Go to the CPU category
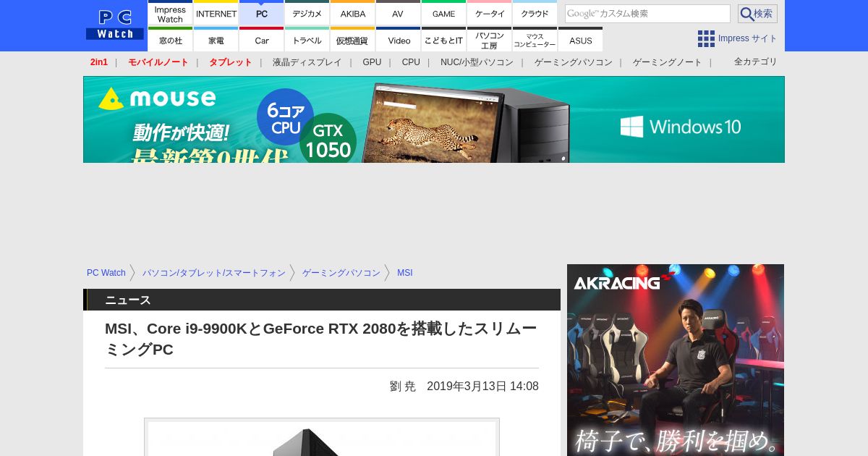 click(411, 62)
